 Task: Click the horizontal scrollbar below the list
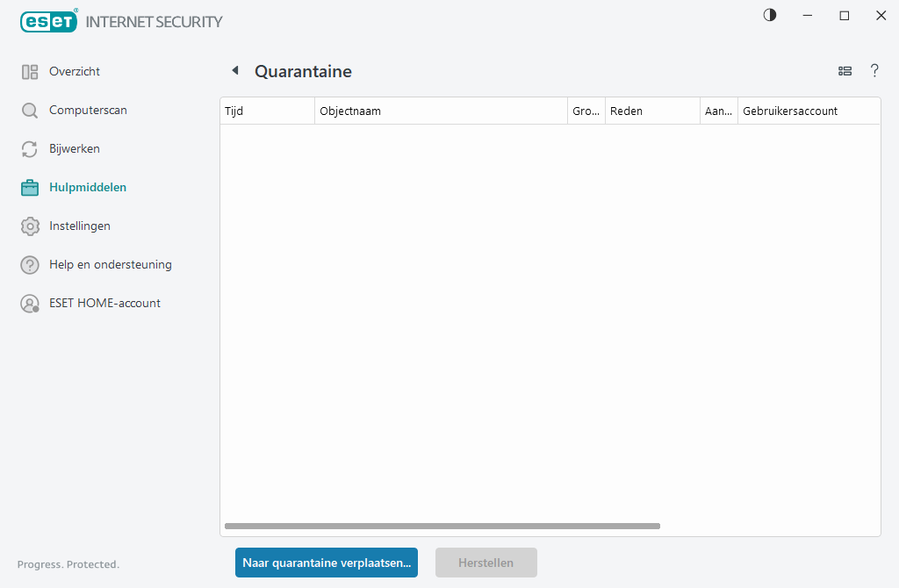click(x=442, y=526)
